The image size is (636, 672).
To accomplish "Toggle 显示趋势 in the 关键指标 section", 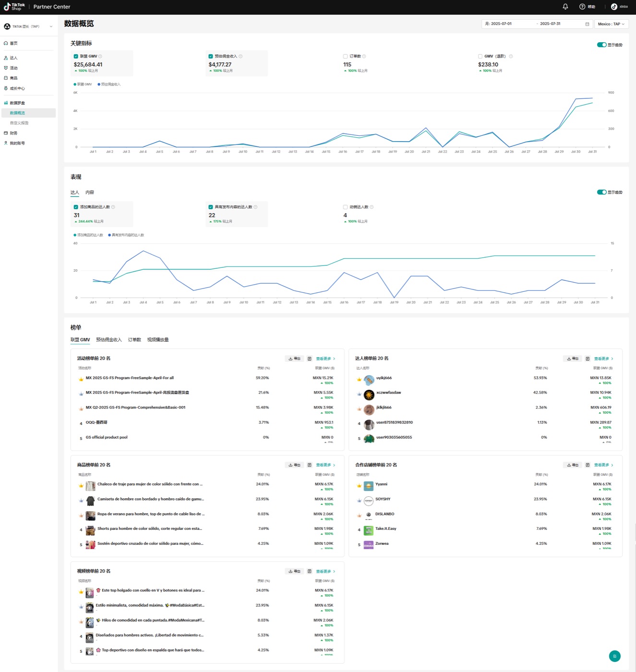I will coord(601,45).
